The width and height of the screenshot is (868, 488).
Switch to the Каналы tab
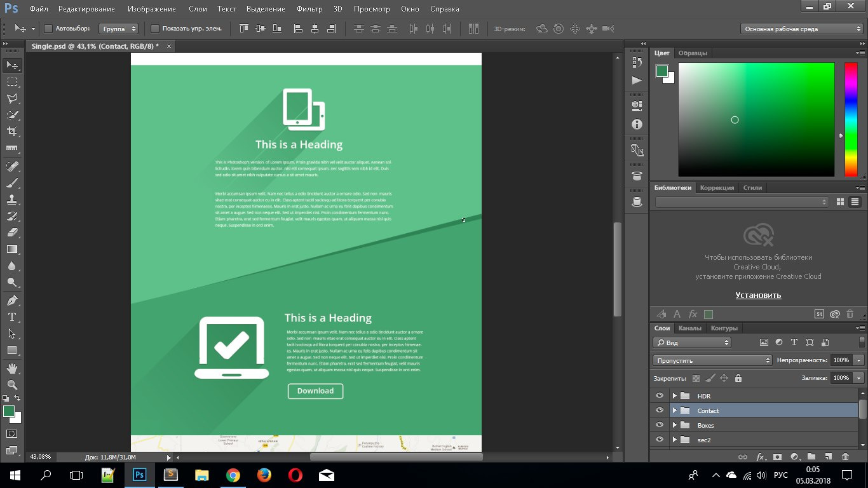tap(690, 329)
